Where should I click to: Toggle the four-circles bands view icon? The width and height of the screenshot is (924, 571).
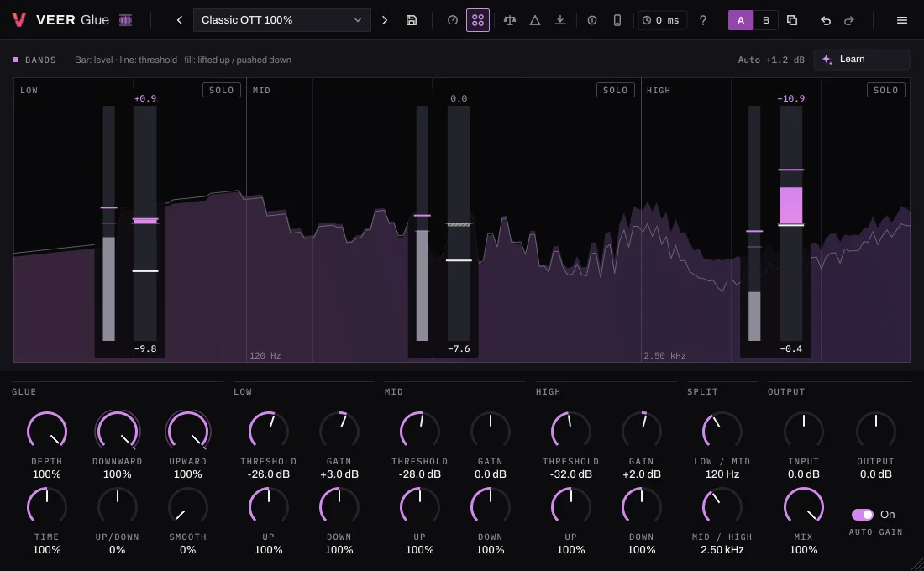click(478, 20)
